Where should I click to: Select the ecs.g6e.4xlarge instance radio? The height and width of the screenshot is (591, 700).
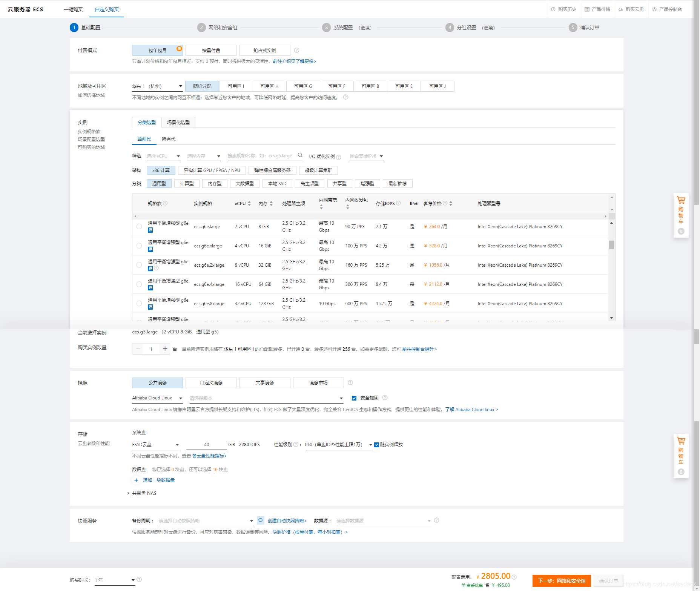[x=139, y=284]
